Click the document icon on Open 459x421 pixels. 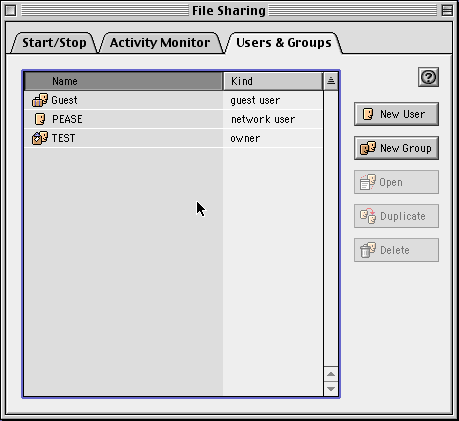click(x=368, y=182)
